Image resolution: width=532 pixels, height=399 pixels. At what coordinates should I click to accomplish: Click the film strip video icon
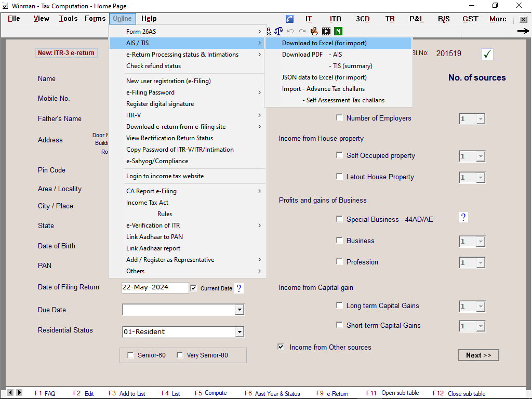[x=326, y=31]
